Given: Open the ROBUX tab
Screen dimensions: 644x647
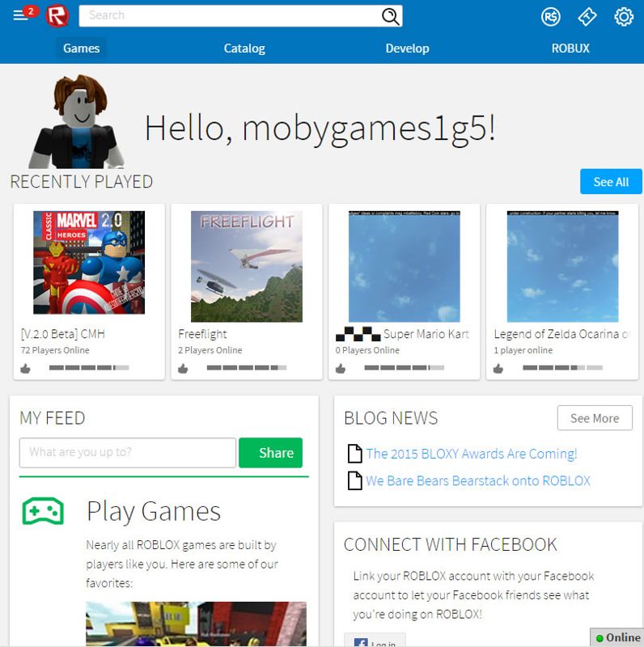Looking at the screenshot, I should 570,49.
